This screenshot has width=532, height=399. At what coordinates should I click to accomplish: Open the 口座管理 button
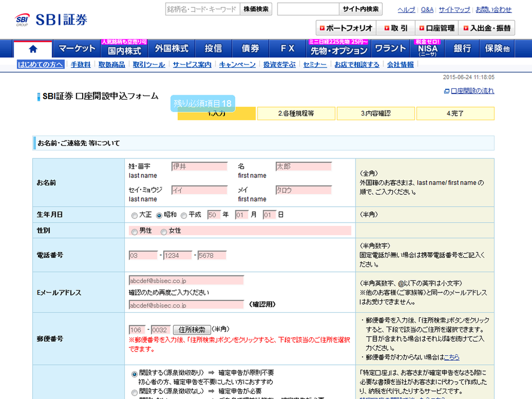point(436,28)
